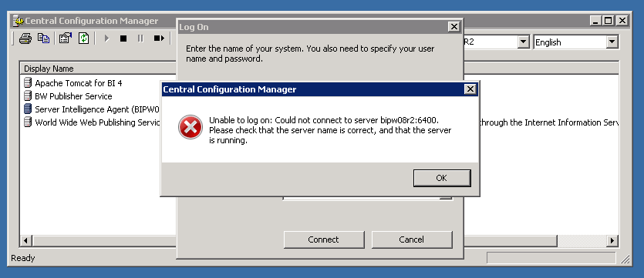Close the Log On dialog
Screen dimensions: 644x278
453,27
